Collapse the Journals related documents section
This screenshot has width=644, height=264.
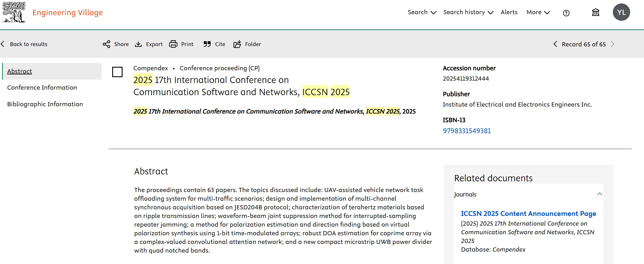pyautogui.click(x=599, y=194)
